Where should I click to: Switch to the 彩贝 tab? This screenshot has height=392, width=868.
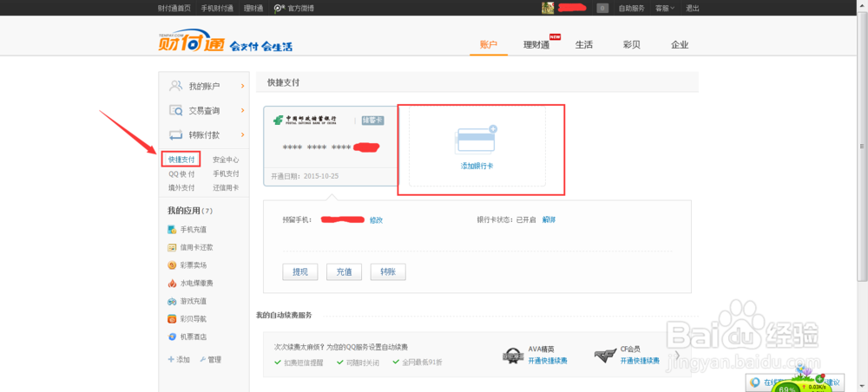coord(632,45)
